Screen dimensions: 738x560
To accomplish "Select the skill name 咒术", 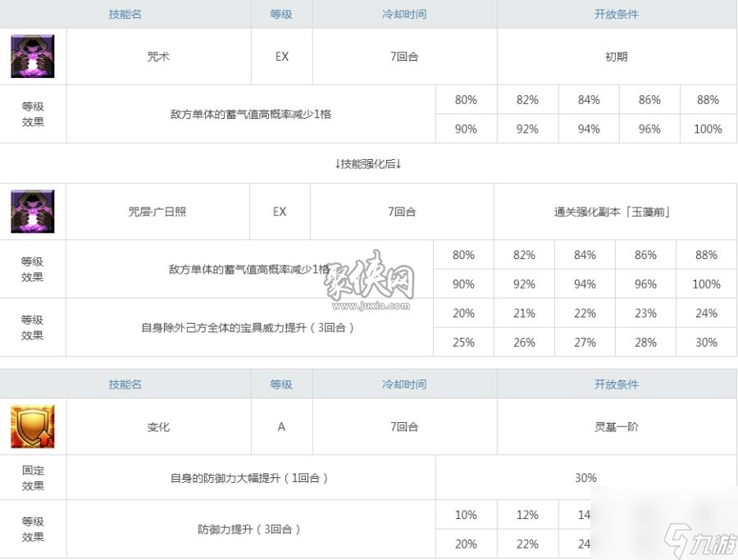I will point(158,57).
